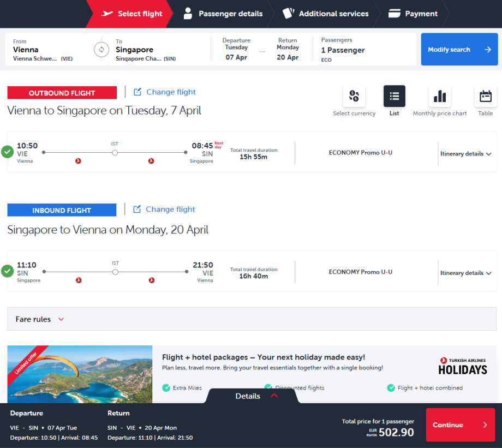Toggle the selected inbound 11:10 flight checkmark
Image resolution: width=502 pixels, height=448 pixels.
tap(8, 271)
